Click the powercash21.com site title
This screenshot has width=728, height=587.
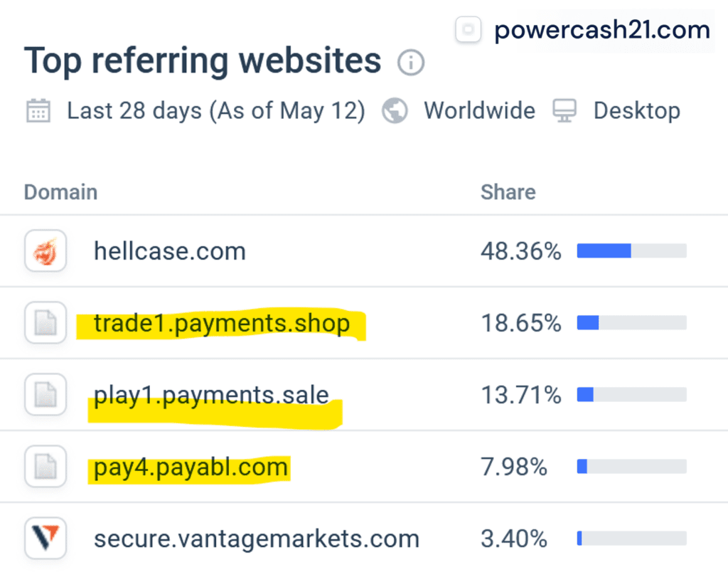(602, 30)
